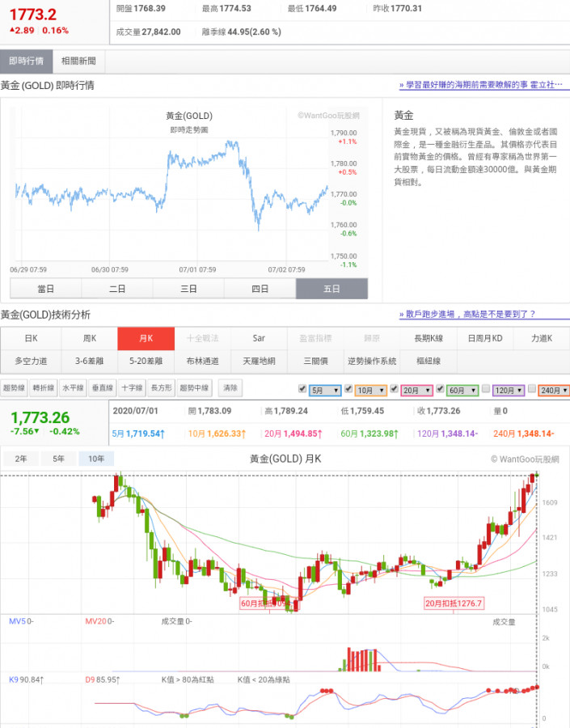Image resolution: width=570 pixels, height=728 pixels.
Task: Click the 20月扣抵1276.7 marker label
Action: [454, 603]
